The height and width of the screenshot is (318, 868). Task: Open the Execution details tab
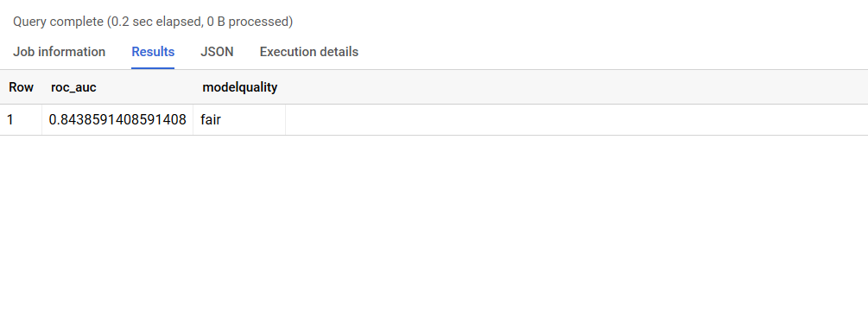pos(309,52)
